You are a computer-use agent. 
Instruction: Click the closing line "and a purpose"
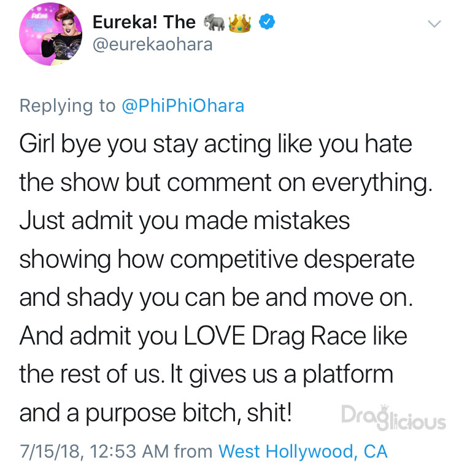156,413
